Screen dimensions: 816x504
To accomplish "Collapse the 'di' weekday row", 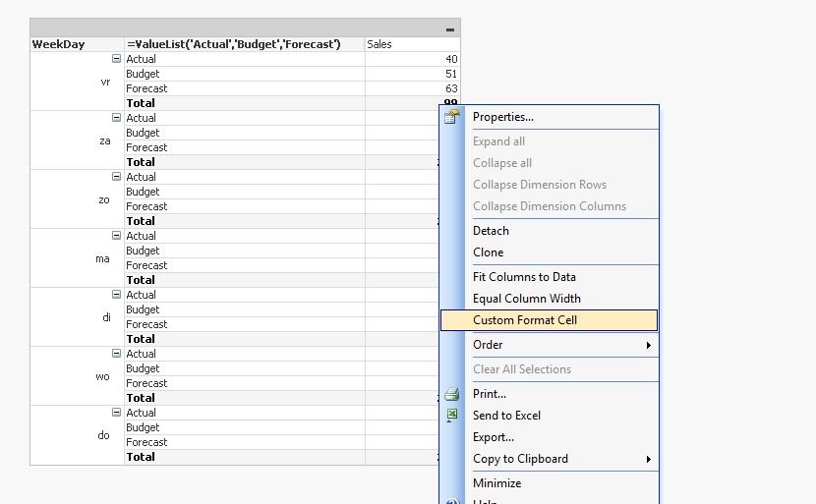I will [118, 295].
